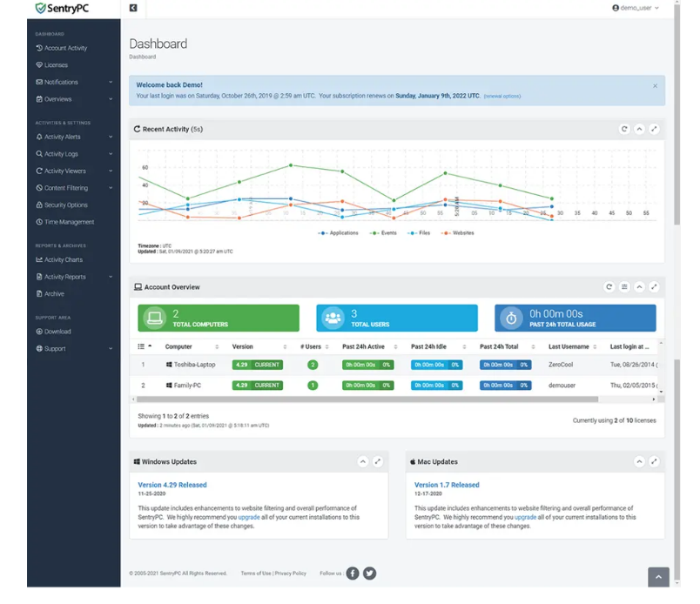The image size is (700, 604).
Task: Toggle Files series in chart legend
Action: pos(419,233)
